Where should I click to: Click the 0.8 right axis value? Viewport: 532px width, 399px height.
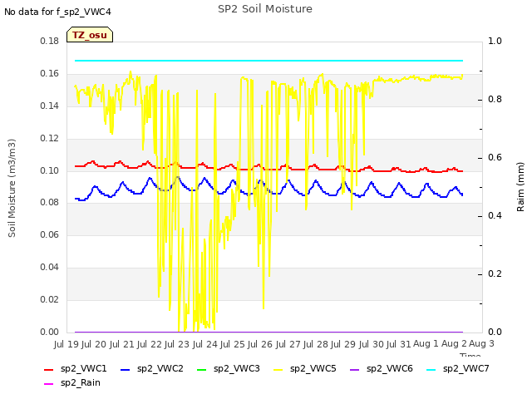[495, 100]
